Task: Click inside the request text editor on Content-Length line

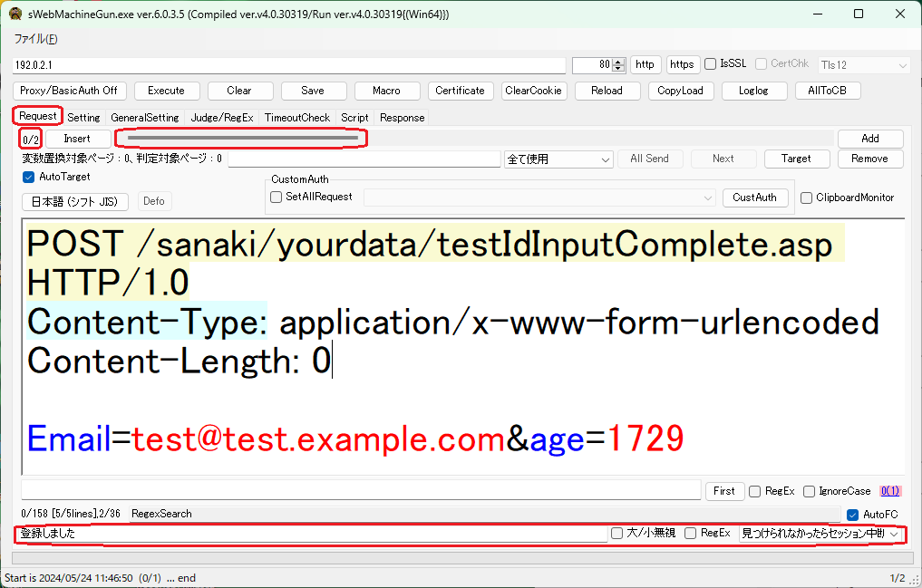Action: point(180,361)
